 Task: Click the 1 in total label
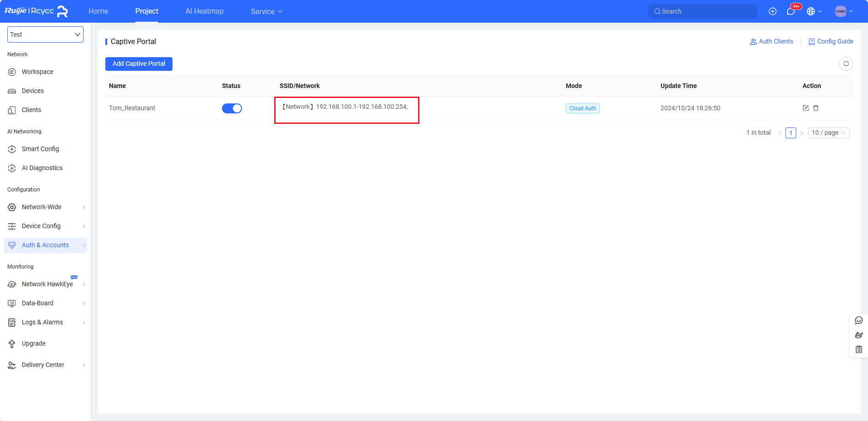click(x=759, y=132)
